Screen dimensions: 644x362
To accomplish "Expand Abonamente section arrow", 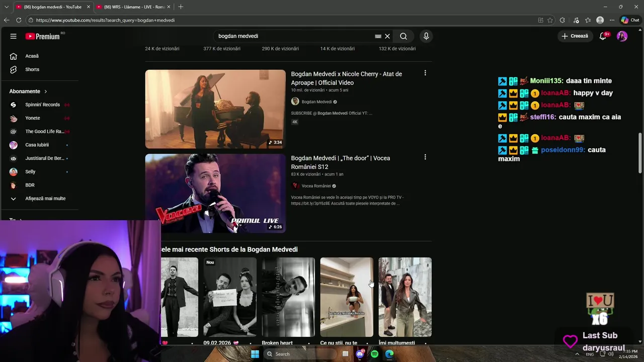I will (46, 92).
